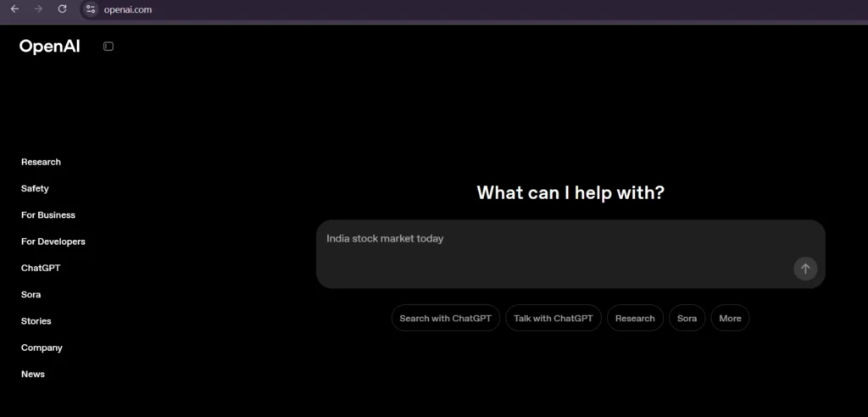Click the OpenAI logo
The height and width of the screenshot is (417, 868).
coord(50,47)
